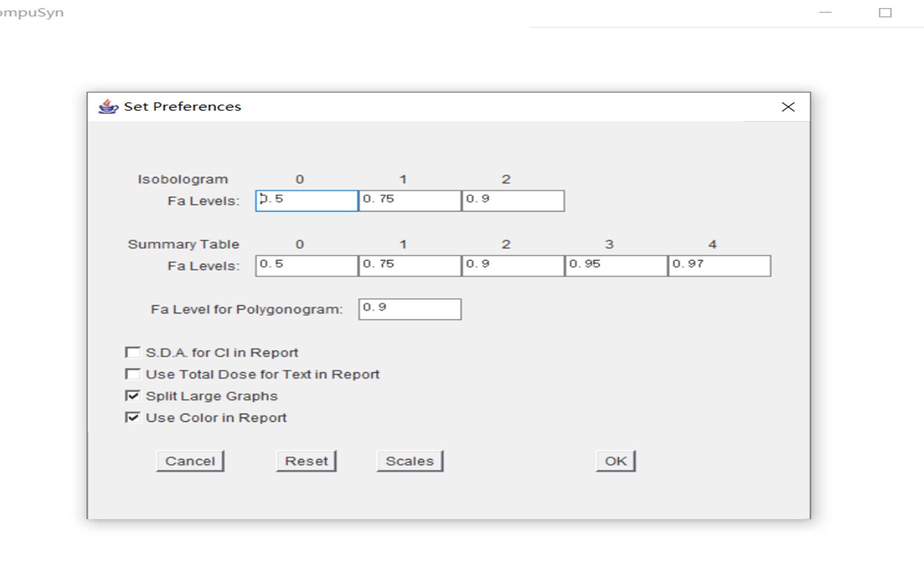
Task: Toggle Use Total Dose for Text checkbox
Action: click(133, 374)
